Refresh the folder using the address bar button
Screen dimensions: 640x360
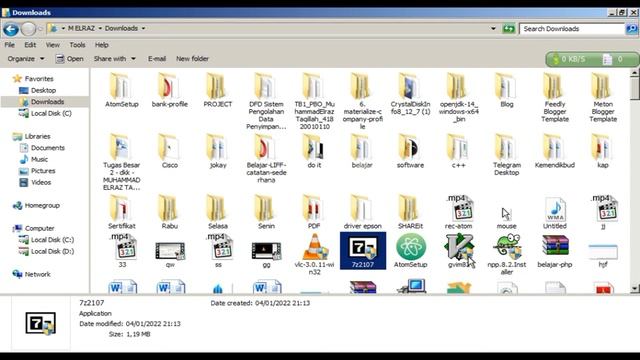[x=509, y=29]
